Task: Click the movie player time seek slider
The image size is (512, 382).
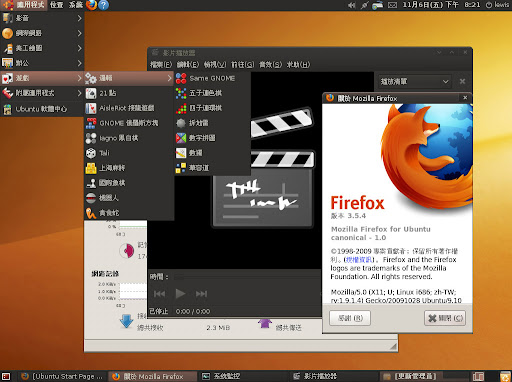Action: 247,277
